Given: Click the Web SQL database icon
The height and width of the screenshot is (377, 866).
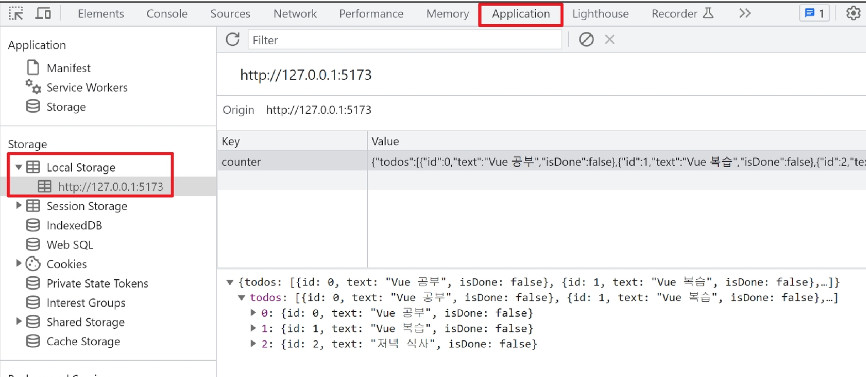Looking at the screenshot, I should click(x=33, y=245).
